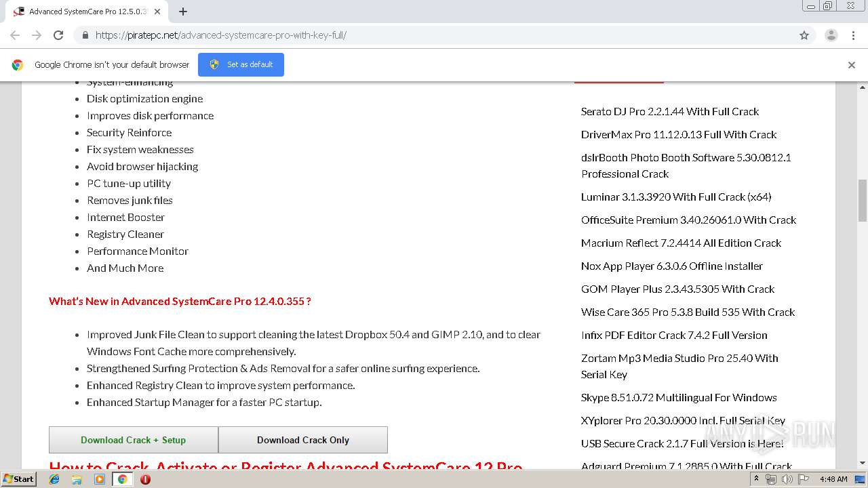This screenshot has height=488, width=868.
Task: Switch to Chrome on the taskbar
Action: coord(122,479)
